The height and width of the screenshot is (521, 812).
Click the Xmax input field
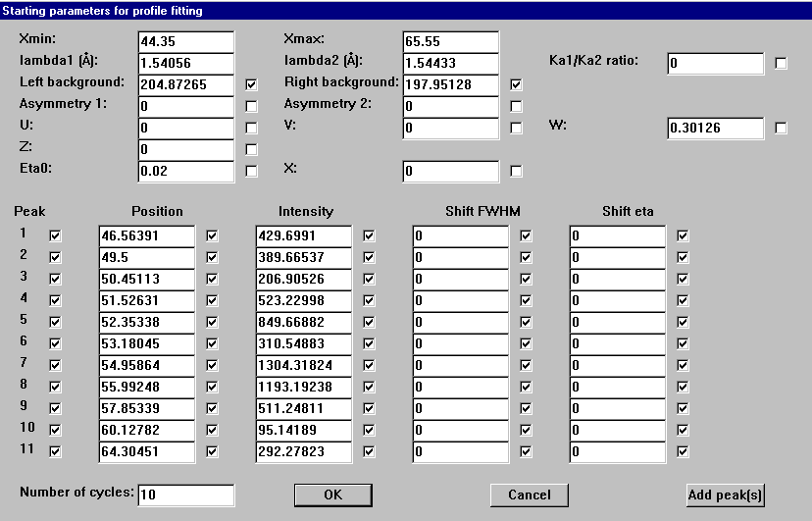click(451, 42)
